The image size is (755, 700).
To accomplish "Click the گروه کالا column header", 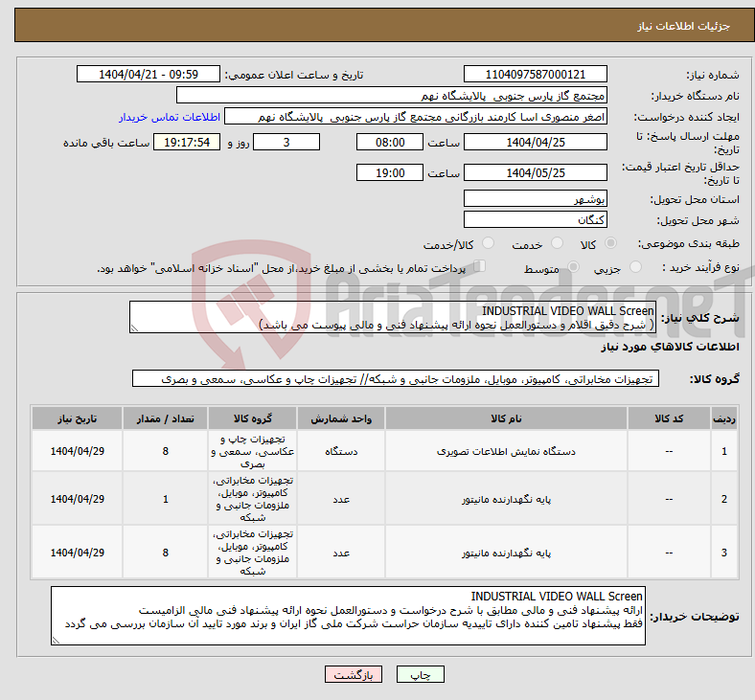I will click(252, 418).
